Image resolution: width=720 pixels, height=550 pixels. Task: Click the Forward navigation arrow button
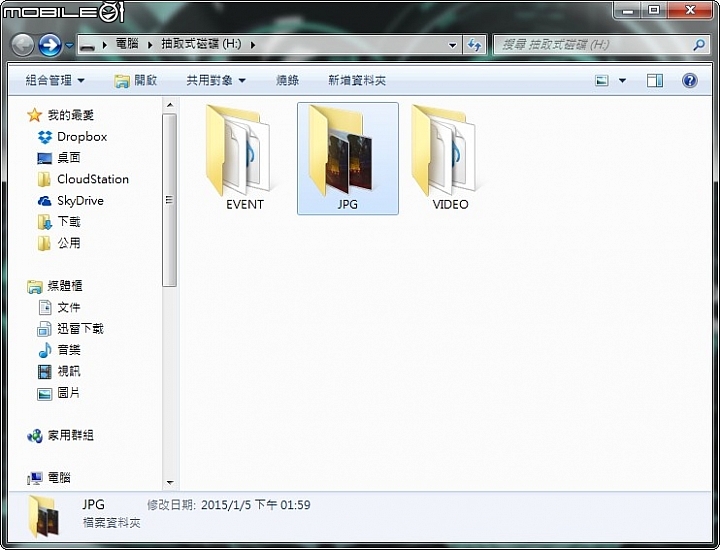[x=50, y=45]
